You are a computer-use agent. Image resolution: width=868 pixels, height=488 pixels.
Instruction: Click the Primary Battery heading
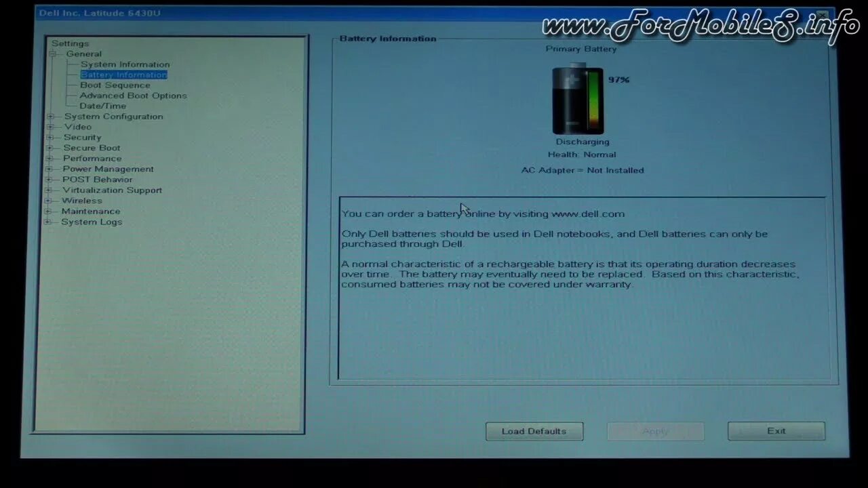581,49
